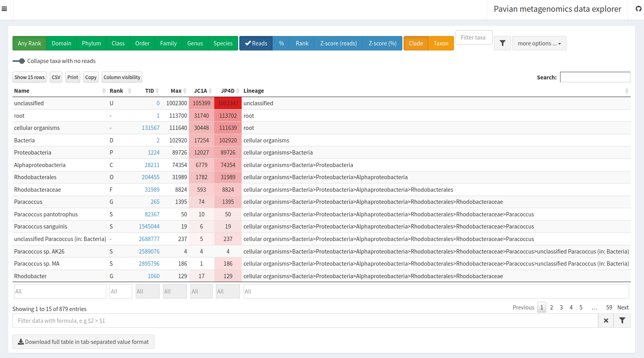The width and height of the screenshot is (644, 358).
Task: Switch to the Genus rank tab
Action: pos(195,43)
